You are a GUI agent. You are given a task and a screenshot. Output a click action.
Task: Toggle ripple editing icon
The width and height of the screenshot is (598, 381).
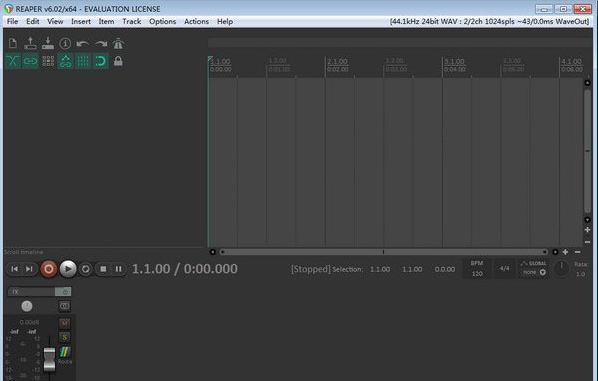(x=48, y=61)
